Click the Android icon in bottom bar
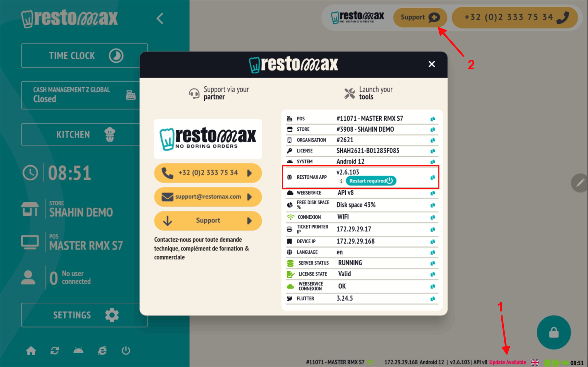This screenshot has height=367, width=588. (x=78, y=350)
